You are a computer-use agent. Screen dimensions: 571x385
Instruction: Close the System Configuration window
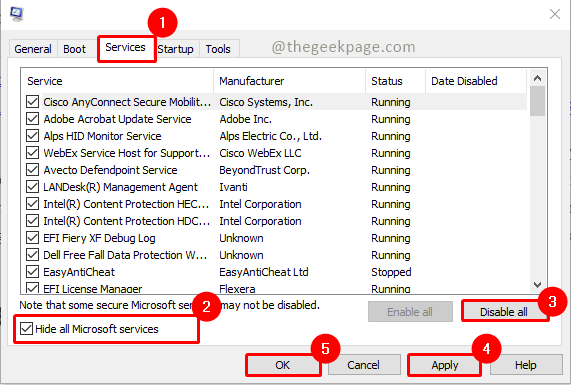[555, 14]
